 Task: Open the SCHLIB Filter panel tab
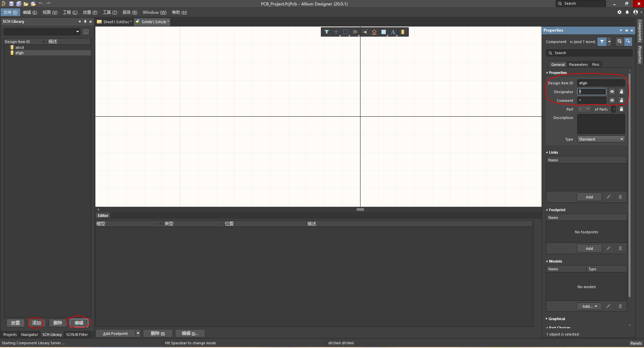[x=77, y=335]
